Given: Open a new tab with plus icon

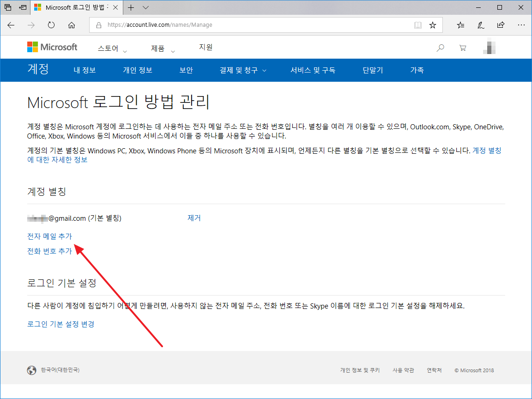Looking at the screenshot, I should 131,7.
